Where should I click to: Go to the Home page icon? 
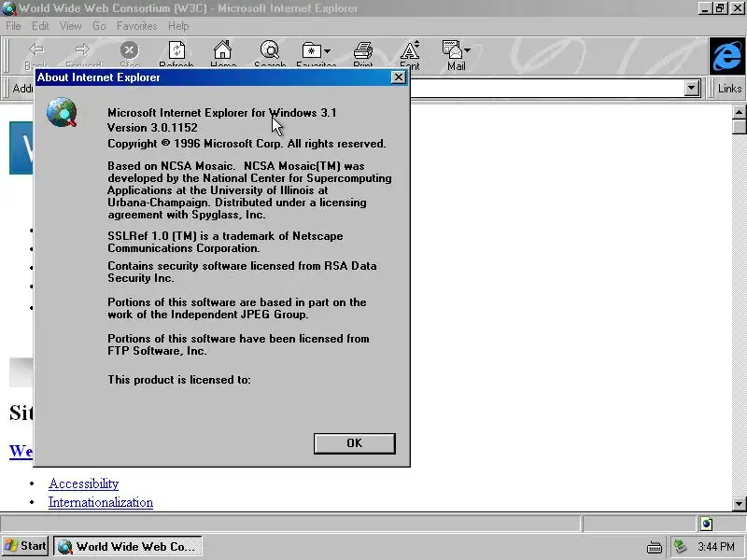(222, 49)
